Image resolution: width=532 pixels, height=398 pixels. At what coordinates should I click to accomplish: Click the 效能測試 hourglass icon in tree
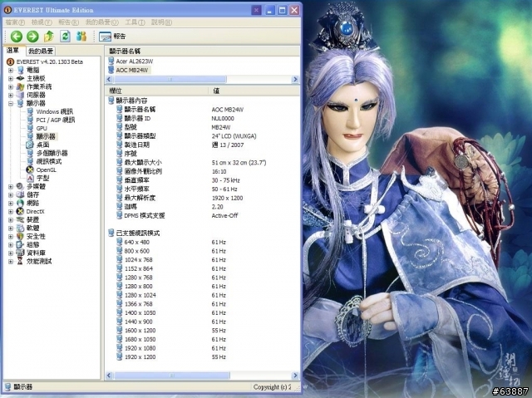[20, 261]
